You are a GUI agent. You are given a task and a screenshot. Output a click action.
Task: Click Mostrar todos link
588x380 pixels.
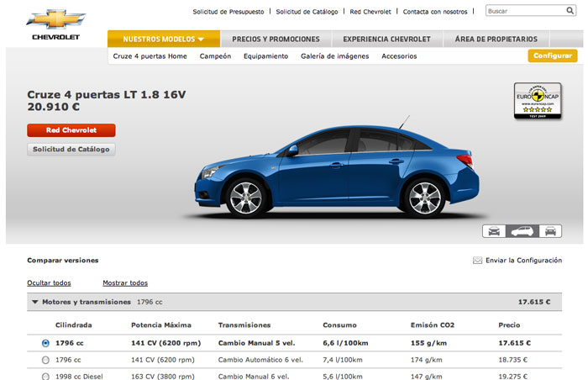(x=125, y=283)
